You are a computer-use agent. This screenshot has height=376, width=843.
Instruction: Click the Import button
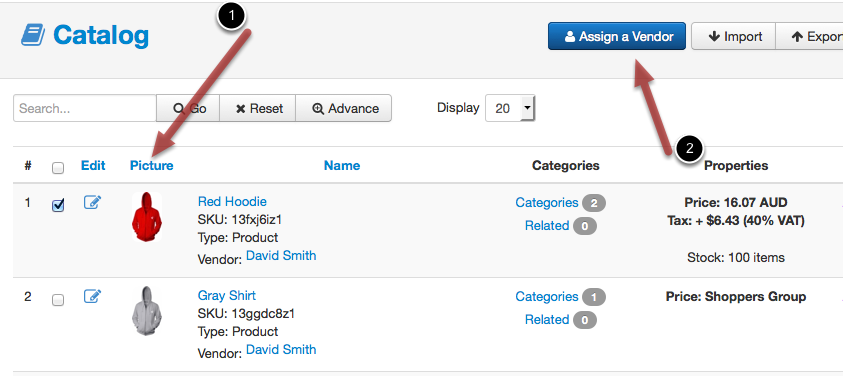pyautogui.click(x=733, y=37)
